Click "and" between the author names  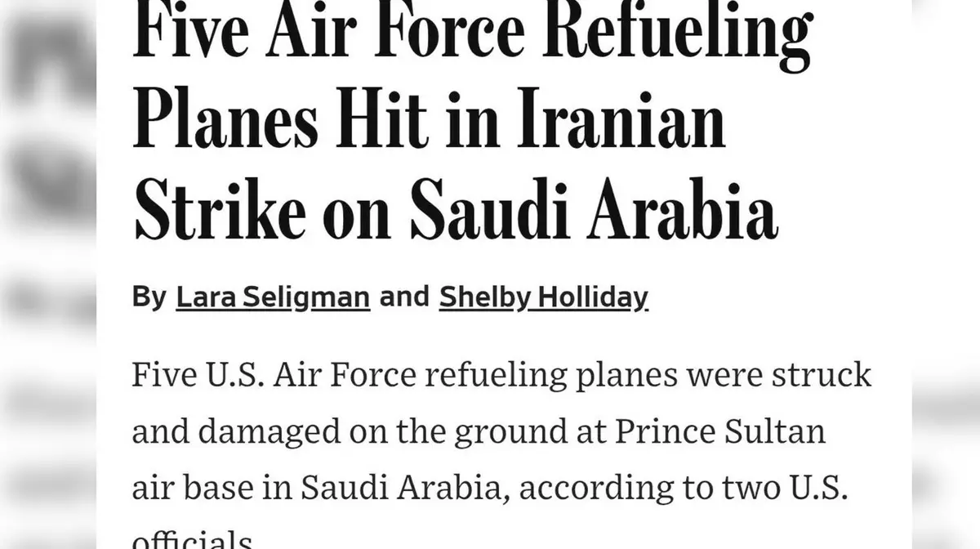404,297
